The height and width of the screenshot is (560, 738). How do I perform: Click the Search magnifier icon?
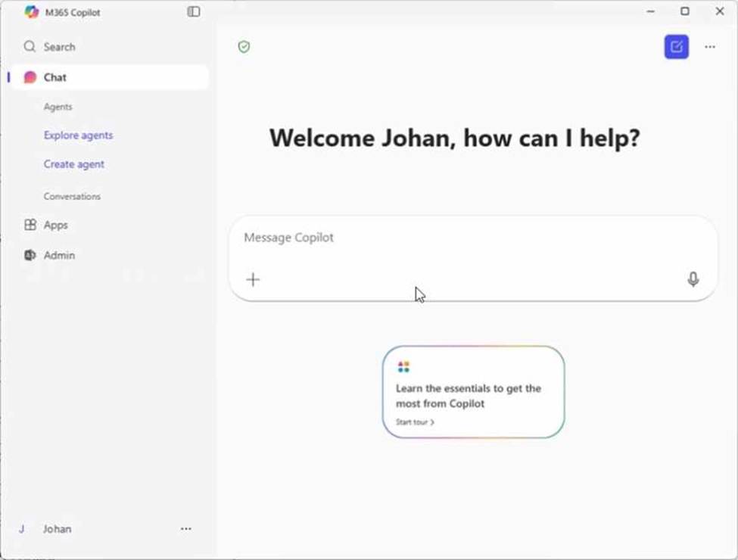[30, 47]
